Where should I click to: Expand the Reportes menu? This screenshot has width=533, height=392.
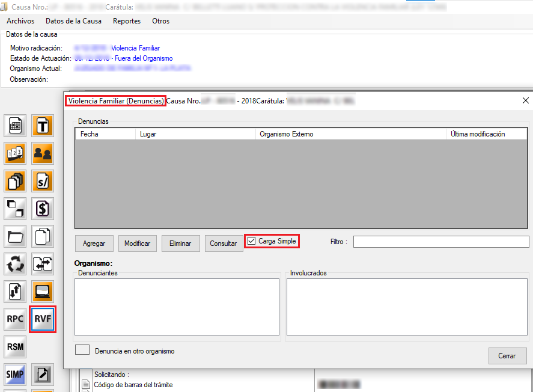click(x=127, y=21)
